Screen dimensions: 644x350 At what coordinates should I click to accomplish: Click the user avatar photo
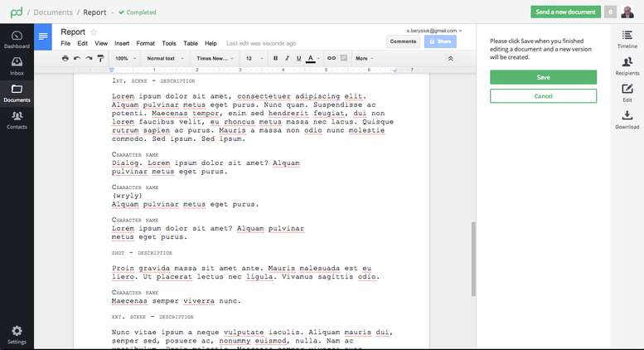click(x=627, y=12)
